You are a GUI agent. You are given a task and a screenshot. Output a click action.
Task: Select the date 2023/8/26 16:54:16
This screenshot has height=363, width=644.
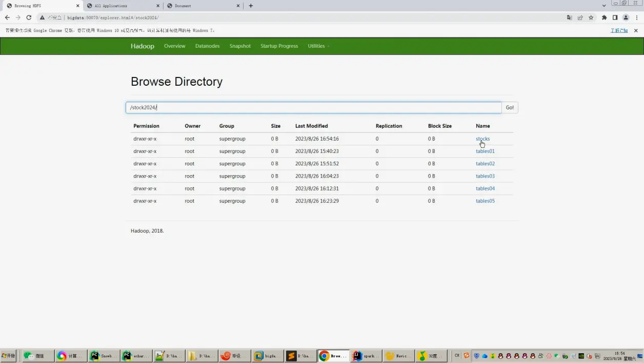317,139
